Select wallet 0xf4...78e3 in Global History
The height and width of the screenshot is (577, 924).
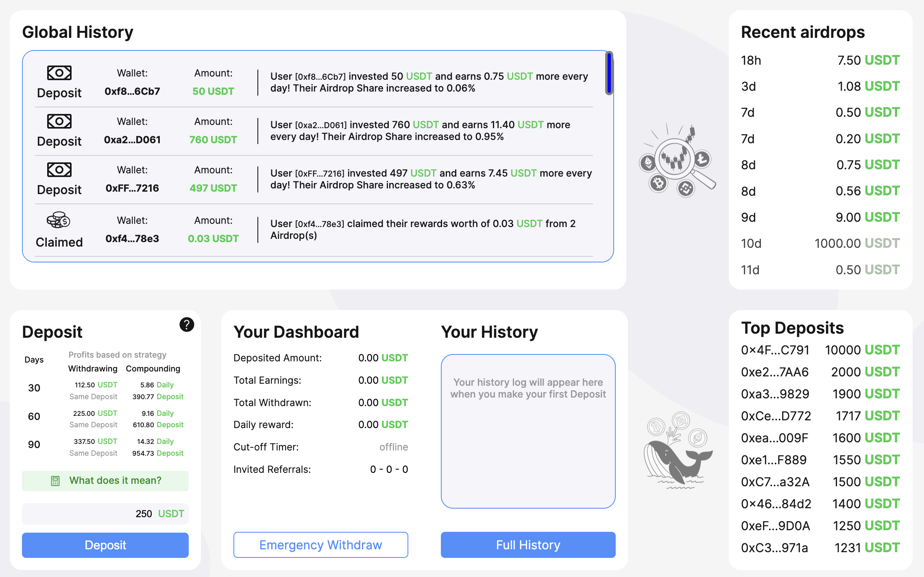tap(132, 239)
